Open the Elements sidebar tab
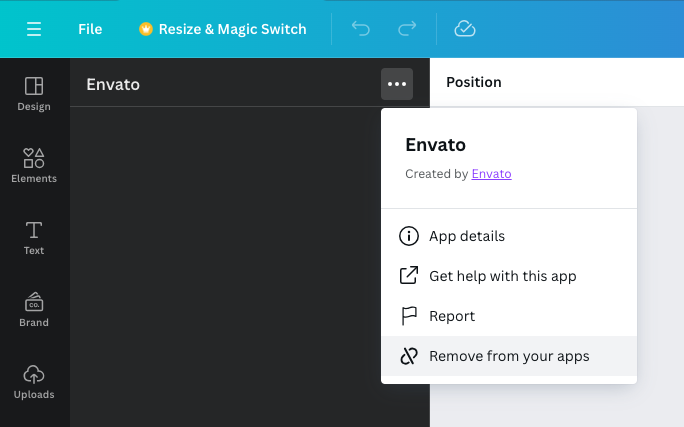Screen dimensions: 684x427 pyautogui.click(x=34, y=166)
